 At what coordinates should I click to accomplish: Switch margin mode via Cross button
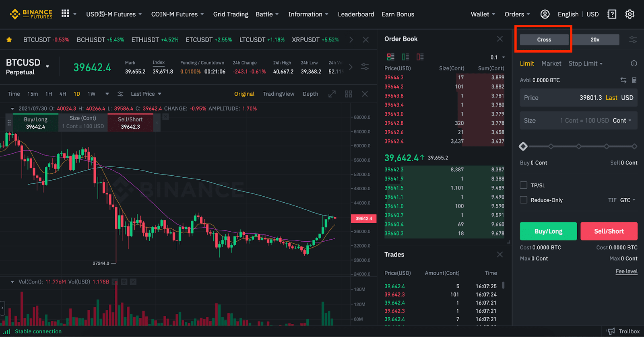click(544, 39)
